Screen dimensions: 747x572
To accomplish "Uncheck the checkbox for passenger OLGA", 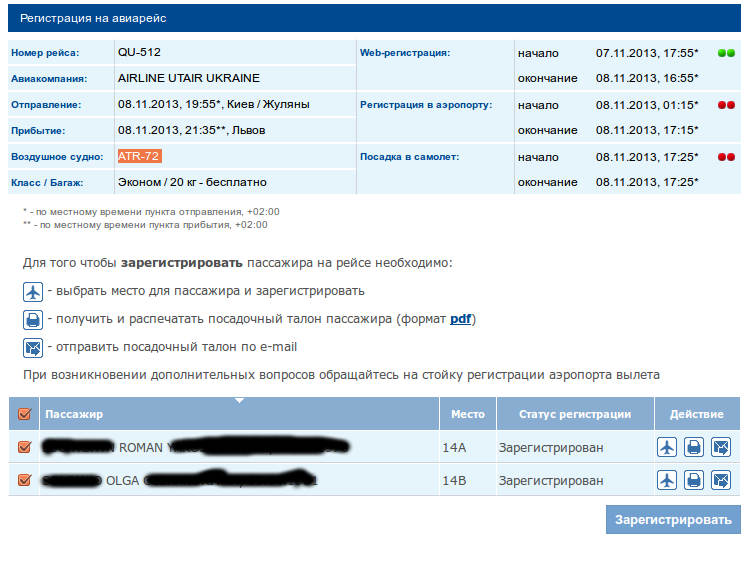I will (25, 481).
